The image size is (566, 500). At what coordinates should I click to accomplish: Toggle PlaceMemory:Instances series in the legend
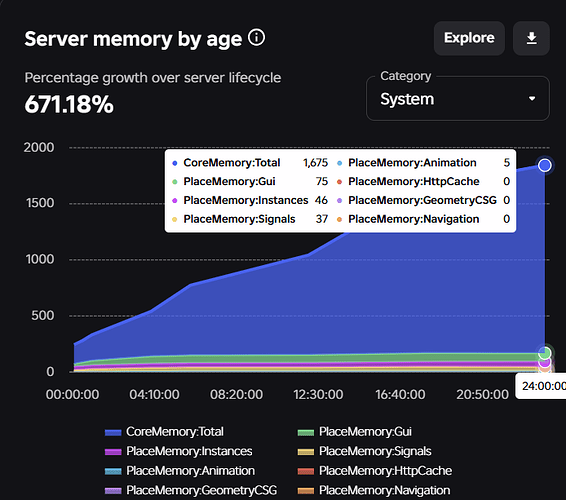(179, 451)
